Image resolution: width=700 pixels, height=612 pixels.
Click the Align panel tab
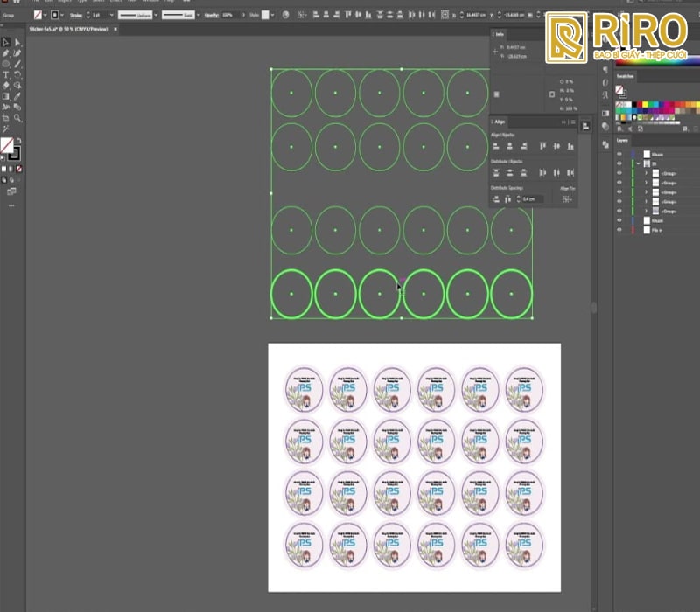tap(500, 122)
